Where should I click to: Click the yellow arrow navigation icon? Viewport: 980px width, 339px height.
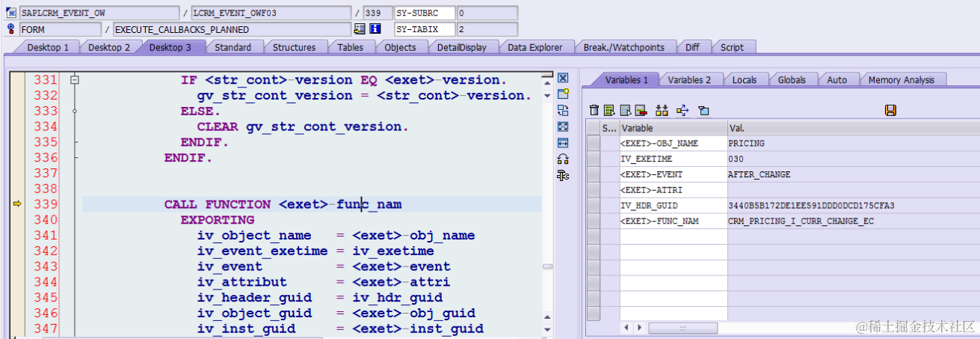pyautogui.click(x=682, y=111)
